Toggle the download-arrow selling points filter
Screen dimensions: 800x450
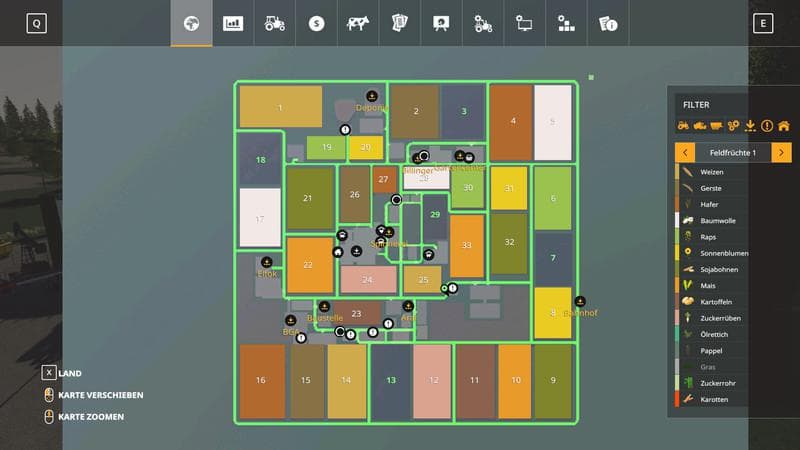pos(750,126)
